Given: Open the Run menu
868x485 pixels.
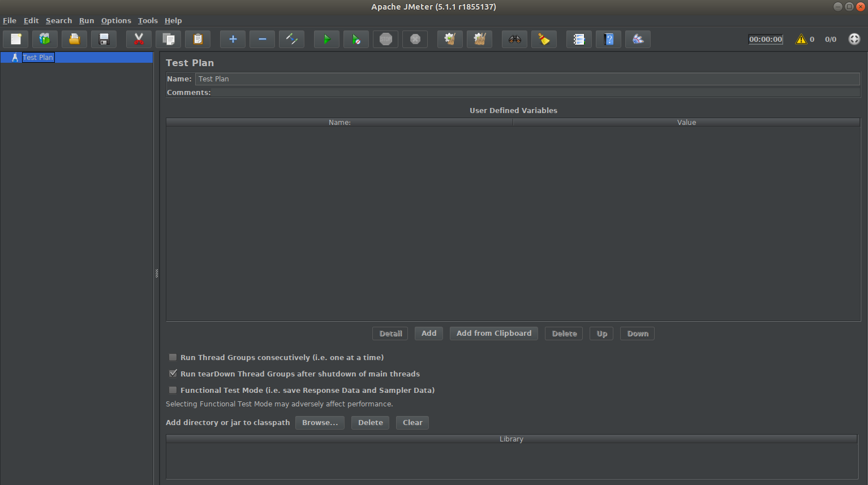Looking at the screenshot, I should pyautogui.click(x=87, y=20).
